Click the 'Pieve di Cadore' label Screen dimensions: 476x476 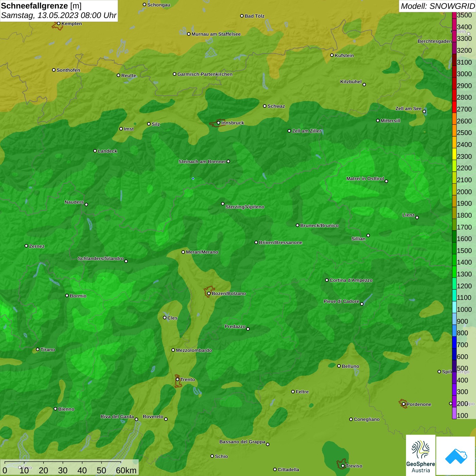(341, 301)
